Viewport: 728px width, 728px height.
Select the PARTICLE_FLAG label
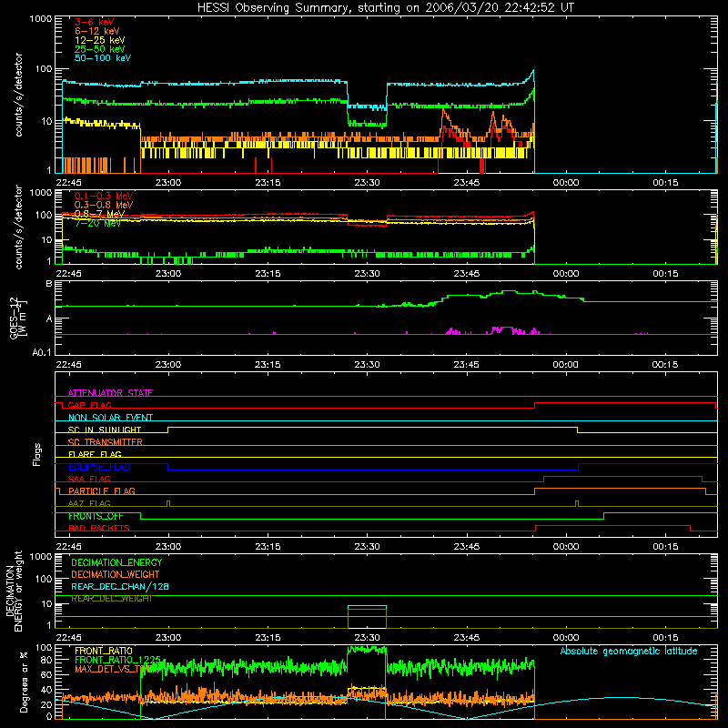point(102,490)
